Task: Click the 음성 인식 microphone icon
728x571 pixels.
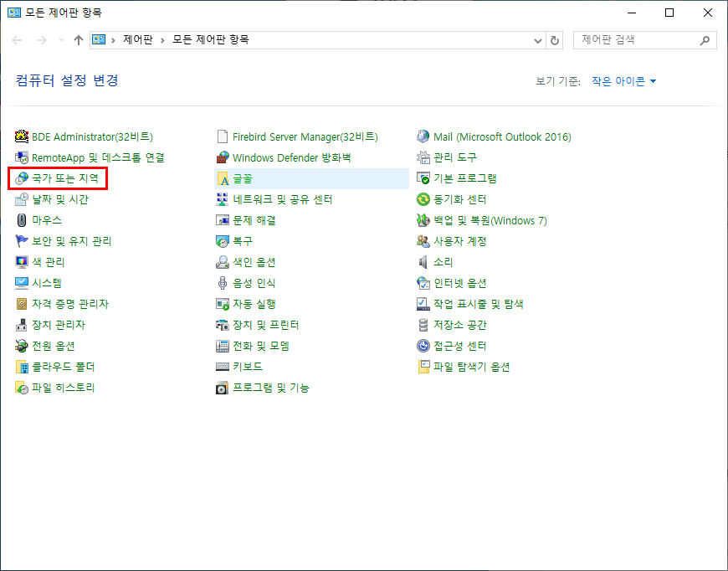Action: tap(223, 283)
